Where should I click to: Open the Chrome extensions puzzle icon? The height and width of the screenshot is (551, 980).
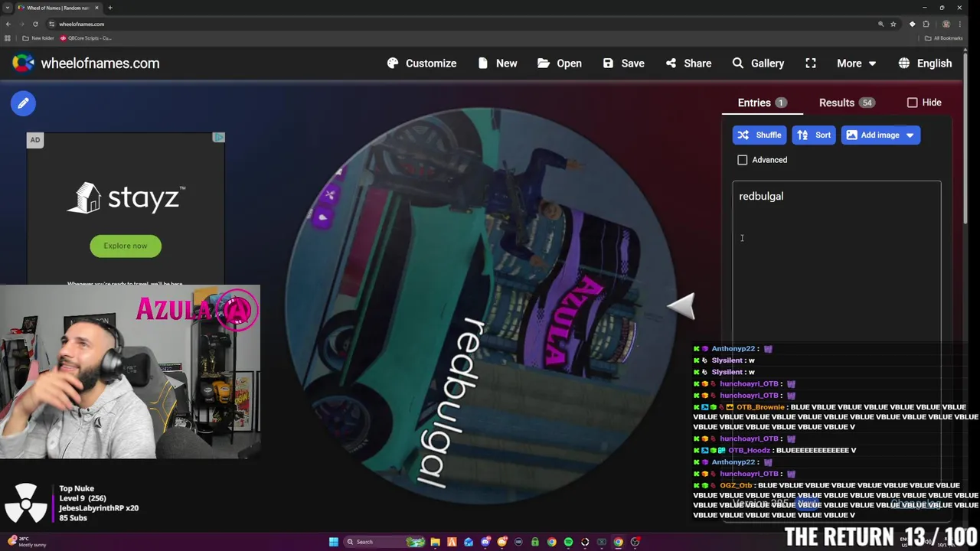click(926, 24)
